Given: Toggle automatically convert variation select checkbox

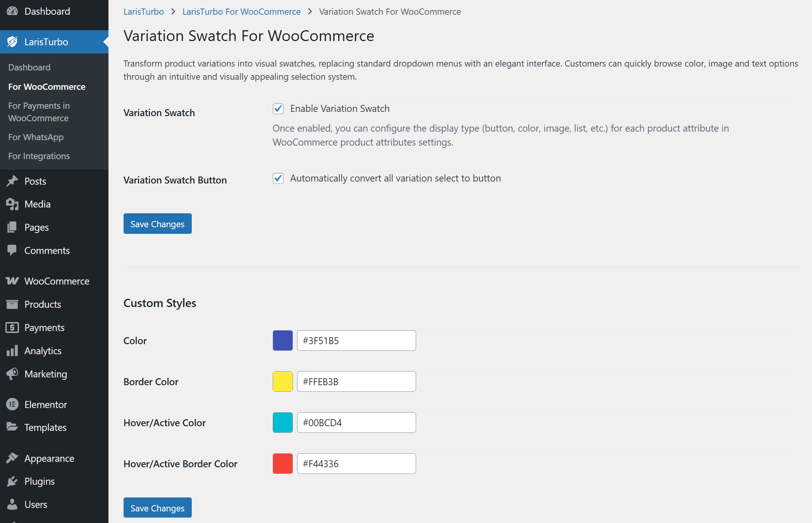Looking at the screenshot, I should click(278, 178).
